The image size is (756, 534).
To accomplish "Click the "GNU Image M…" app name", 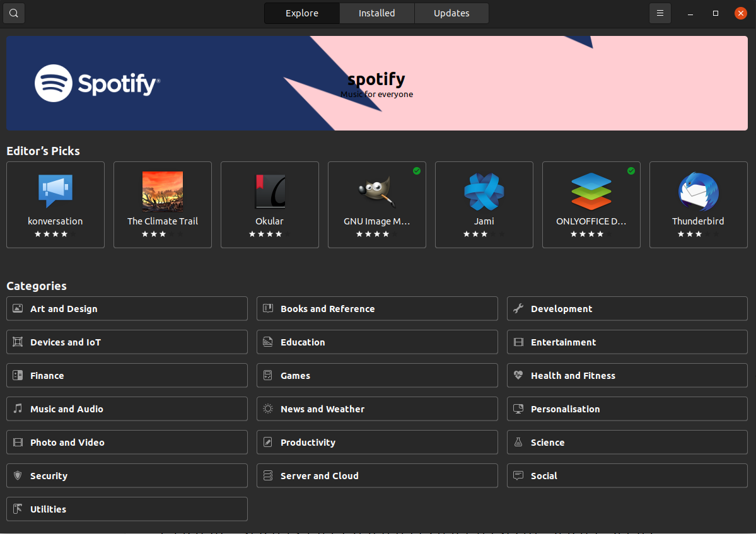I will [376, 221].
